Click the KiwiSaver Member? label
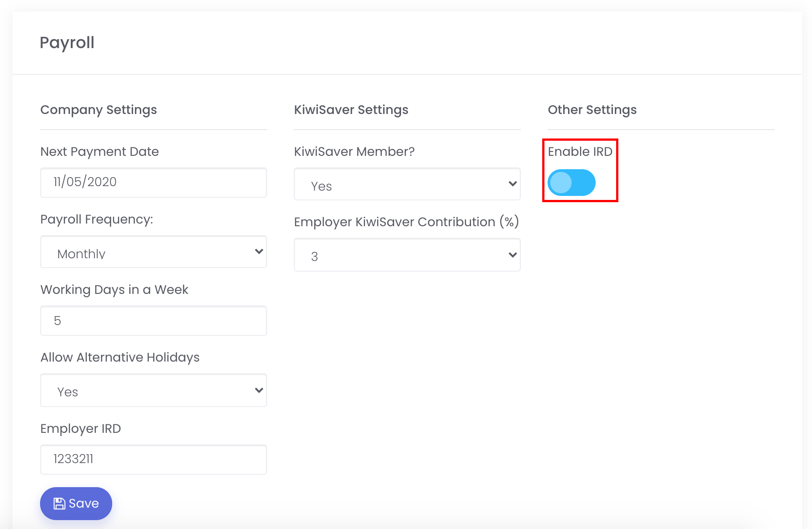 click(x=354, y=152)
